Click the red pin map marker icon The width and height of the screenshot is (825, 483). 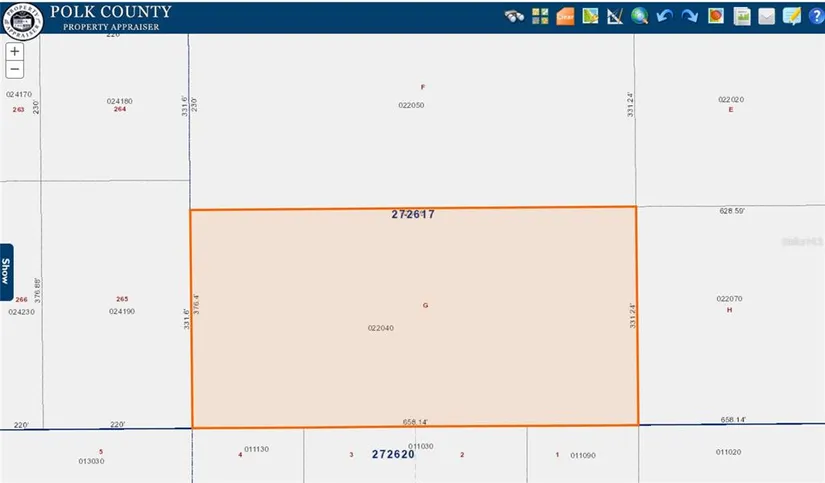tap(716, 16)
